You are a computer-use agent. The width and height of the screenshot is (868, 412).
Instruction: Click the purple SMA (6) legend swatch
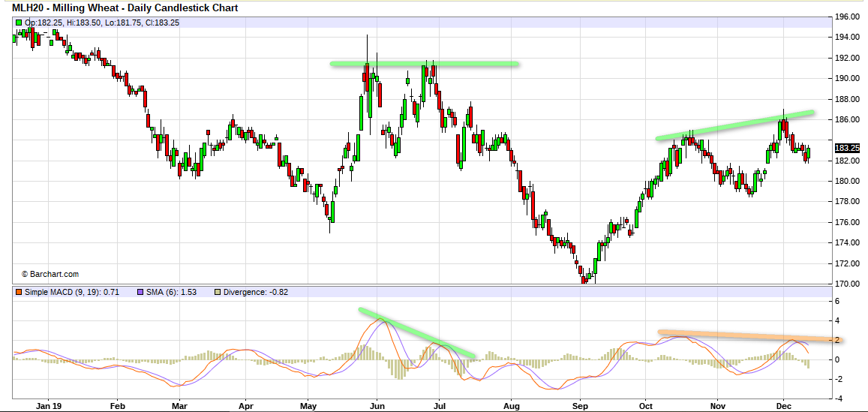[140, 292]
